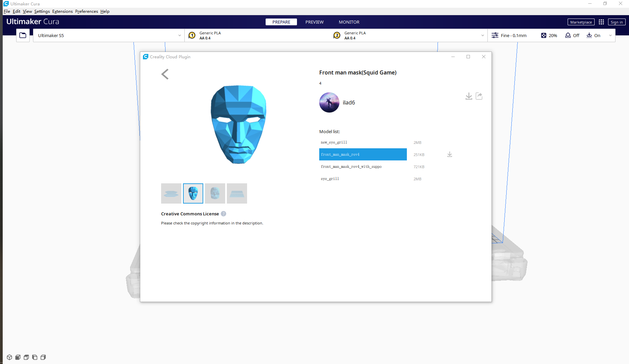Switch to the PREVIEW stage tab
The image size is (629, 364).
314,22
